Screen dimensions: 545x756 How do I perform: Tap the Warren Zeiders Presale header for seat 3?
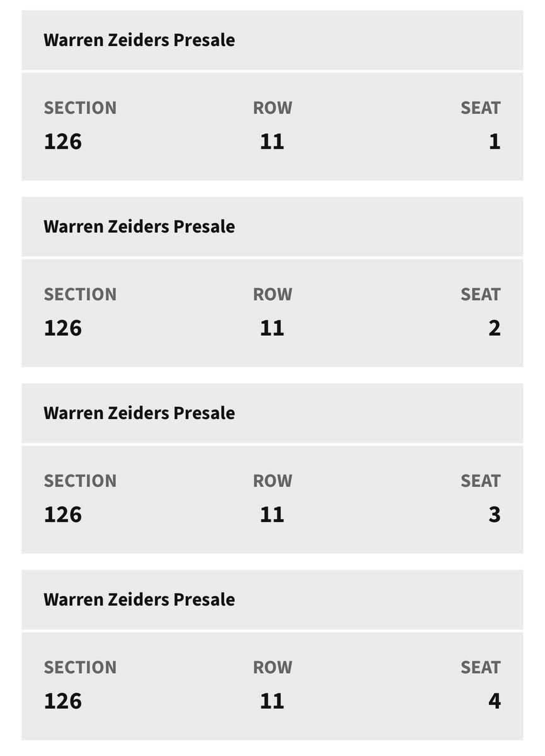[139, 413]
